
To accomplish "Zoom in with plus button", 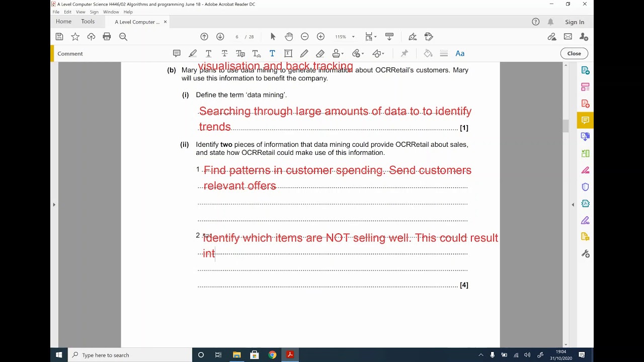I will 320,37.
